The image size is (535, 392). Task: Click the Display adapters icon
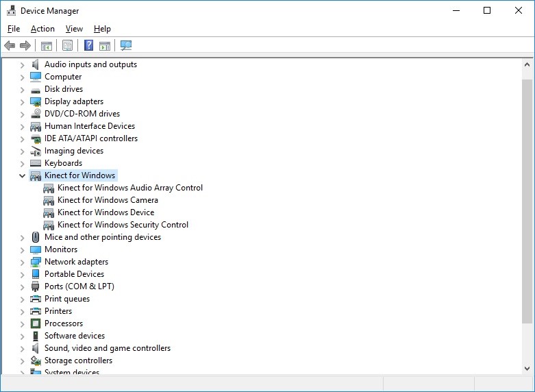(36, 101)
